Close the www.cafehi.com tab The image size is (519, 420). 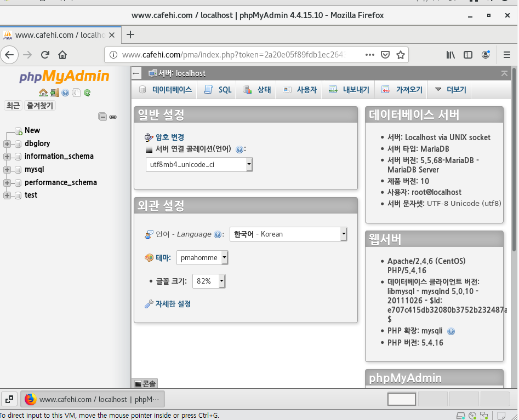pyautogui.click(x=112, y=34)
